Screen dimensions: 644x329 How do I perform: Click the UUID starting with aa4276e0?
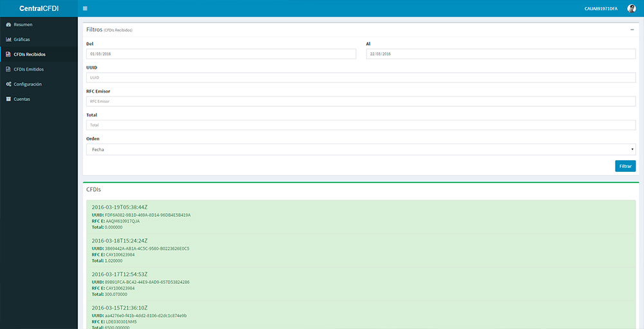[146, 316]
